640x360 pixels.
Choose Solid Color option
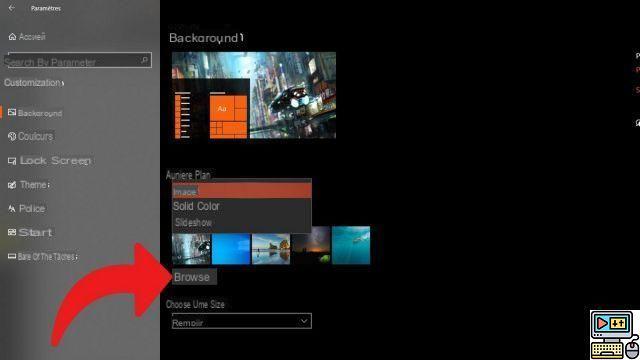coord(242,207)
